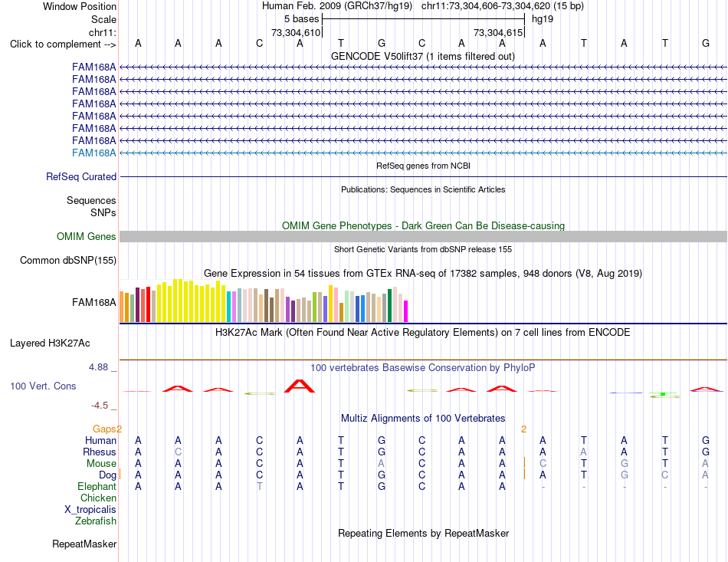Click the Scale track label
Viewport: 728px width, 562px height.
103,19
